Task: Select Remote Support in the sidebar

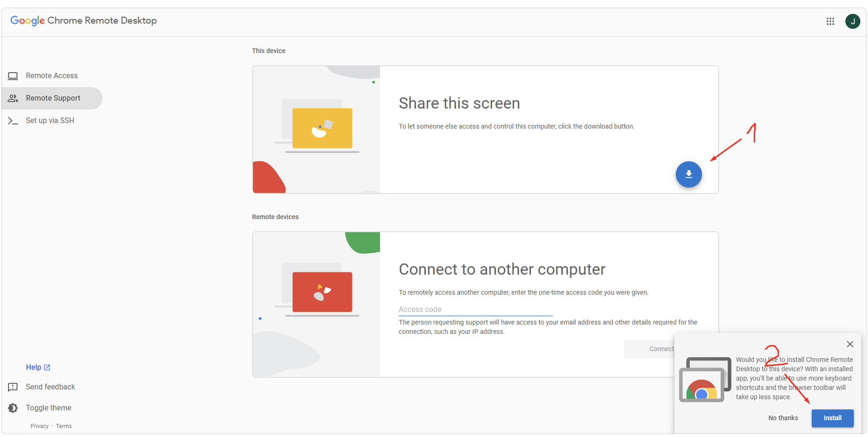Action: coord(52,98)
